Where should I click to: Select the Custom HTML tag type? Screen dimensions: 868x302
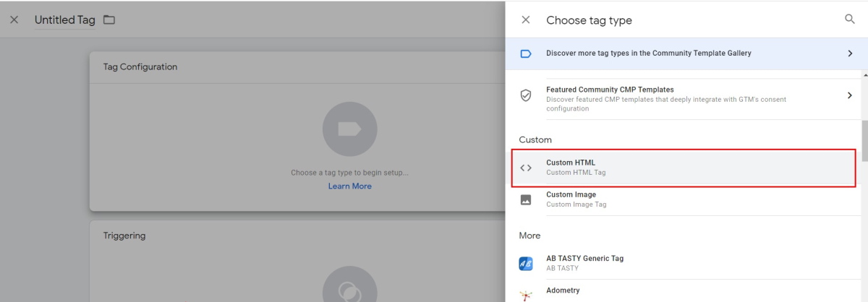click(x=684, y=168)
